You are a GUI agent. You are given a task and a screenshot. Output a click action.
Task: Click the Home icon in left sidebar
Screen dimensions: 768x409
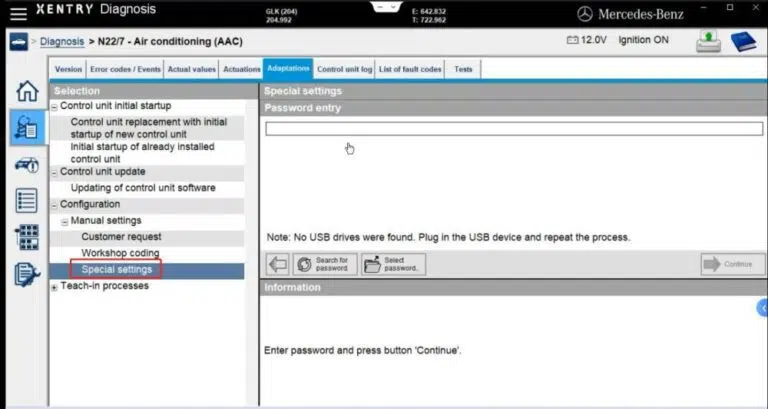(x=27, y=92)
